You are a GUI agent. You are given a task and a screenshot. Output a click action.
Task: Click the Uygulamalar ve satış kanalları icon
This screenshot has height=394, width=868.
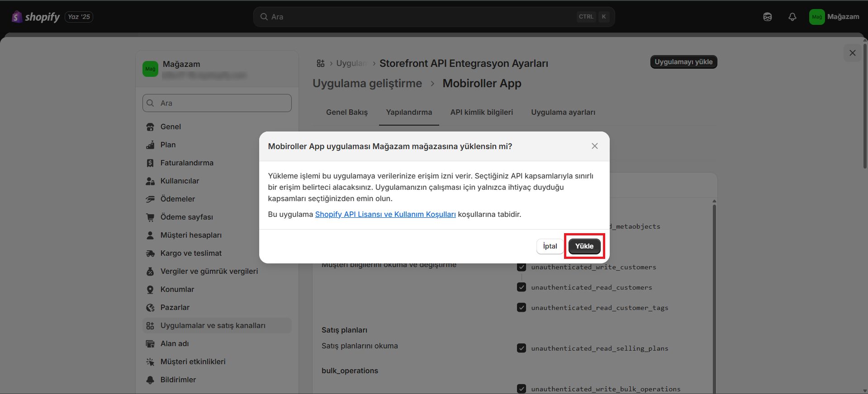coord(150,326)
